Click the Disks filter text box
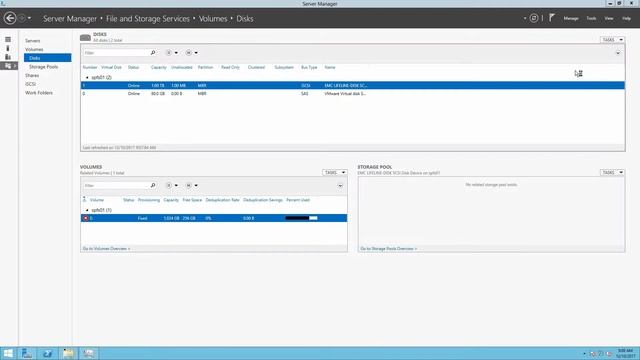Image resolution: width=640 pixels, height=360 pixels. click(x=116, y=53)
